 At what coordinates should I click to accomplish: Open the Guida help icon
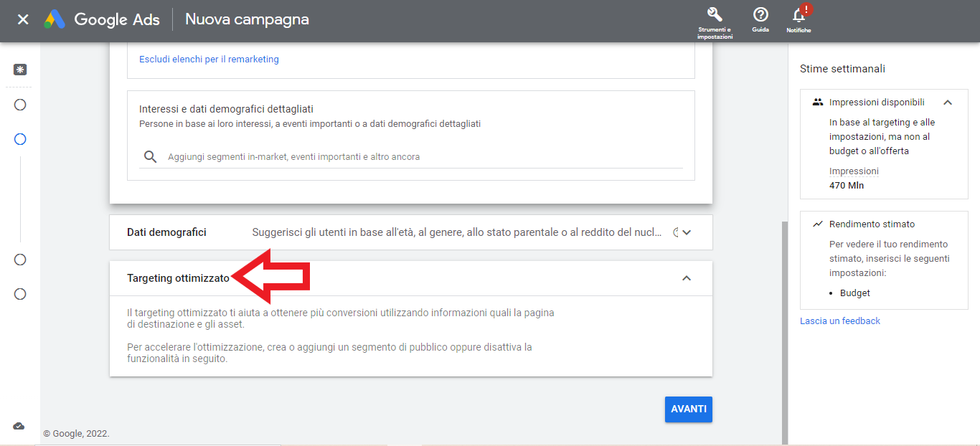[x=760, y=15]
